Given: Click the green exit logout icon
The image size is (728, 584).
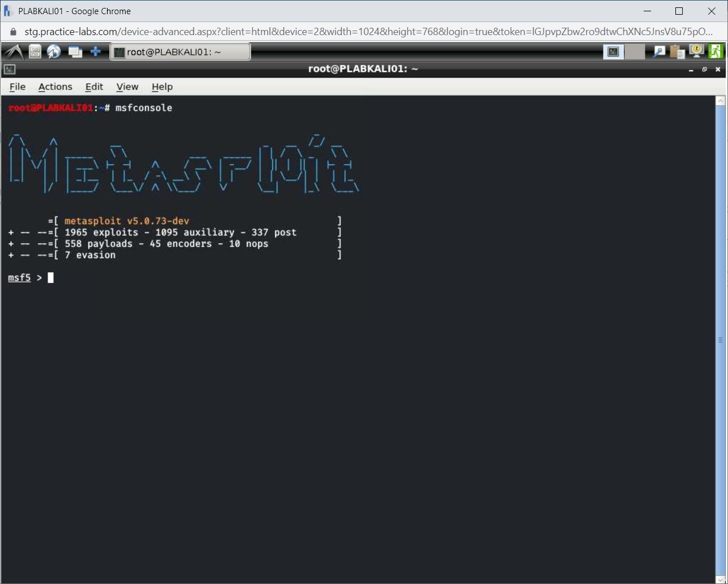Looking at the screenshot, I should click(716, 51).
